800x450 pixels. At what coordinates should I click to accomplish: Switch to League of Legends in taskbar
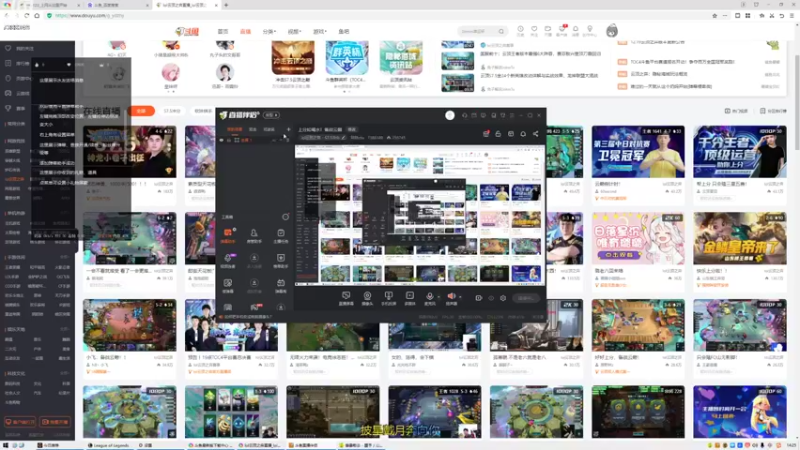tap(109, 445)
